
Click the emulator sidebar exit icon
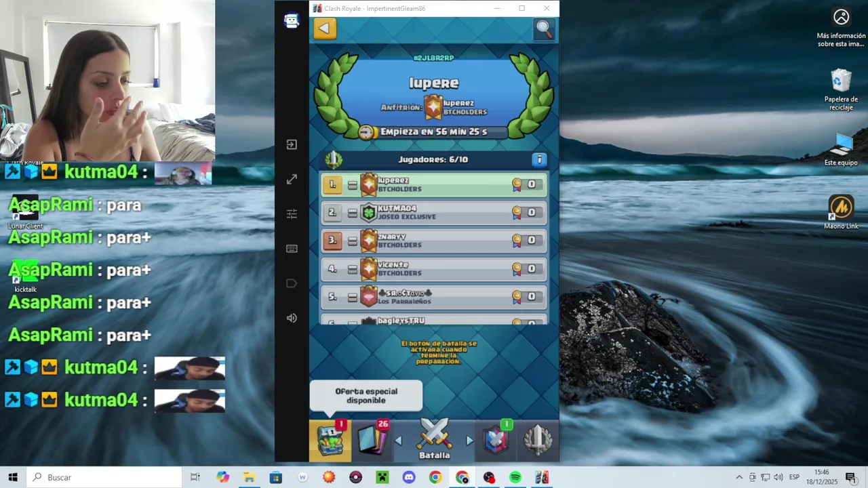[292, 144]
